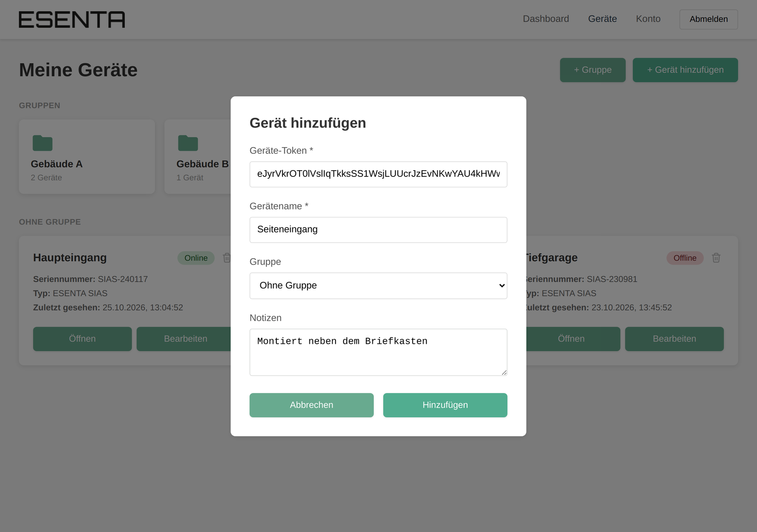This screenshot has height=532, width=757.
Task: Open the Gebäude B folder icon
Action: (188, 143)
